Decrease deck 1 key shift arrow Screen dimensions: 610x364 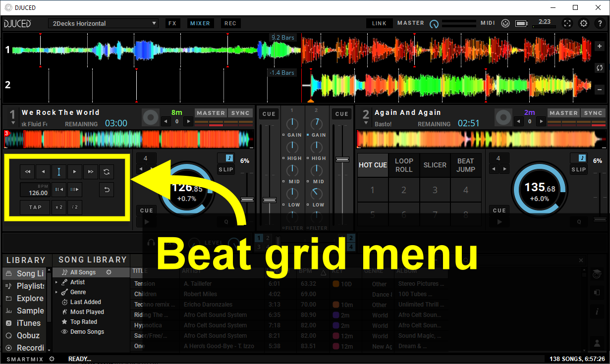click(165, 121)
